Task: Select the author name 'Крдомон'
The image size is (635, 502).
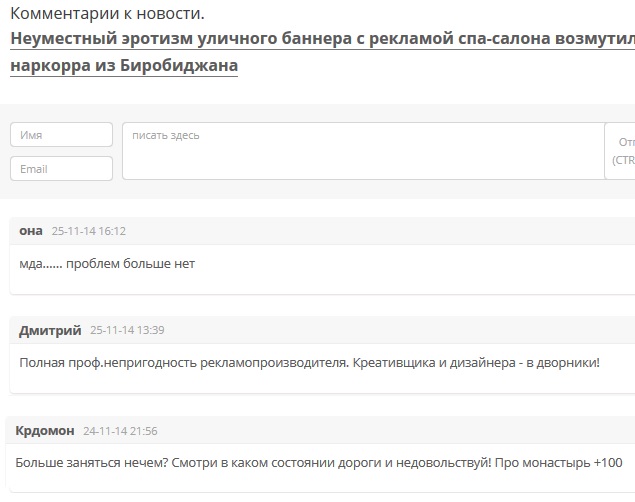Action: [45, 431]
